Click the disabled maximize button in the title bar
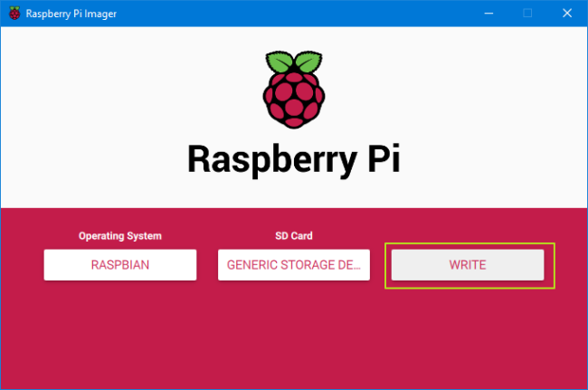The width and height of the screenshot is (588, 390). pos(527,14)
